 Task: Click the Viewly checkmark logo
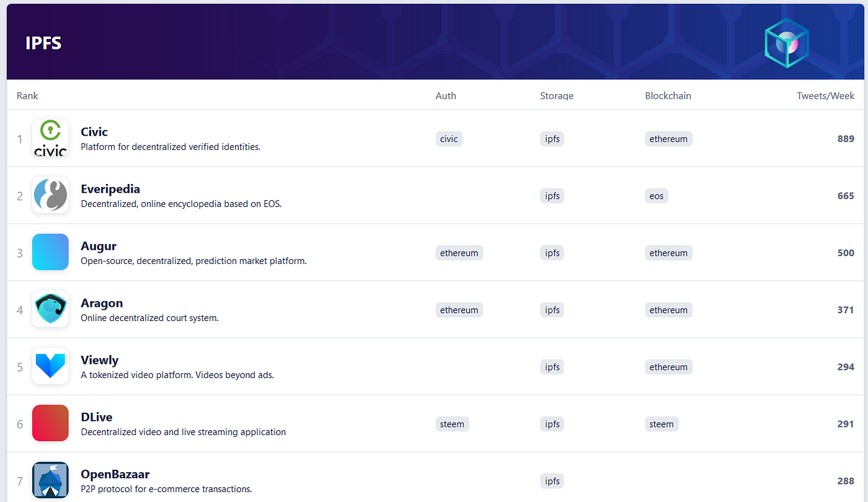(50, 366)
